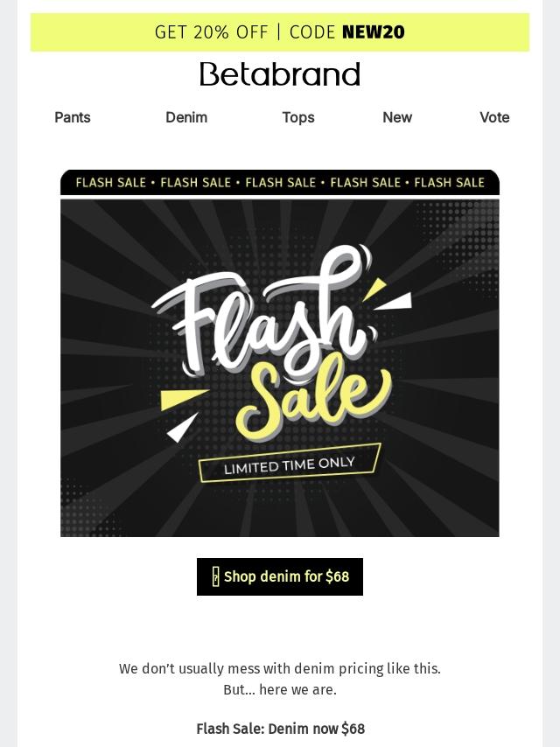560x747 pixels.
Task: Select Tops in the navigation
Action: click(x=297, y=117)
